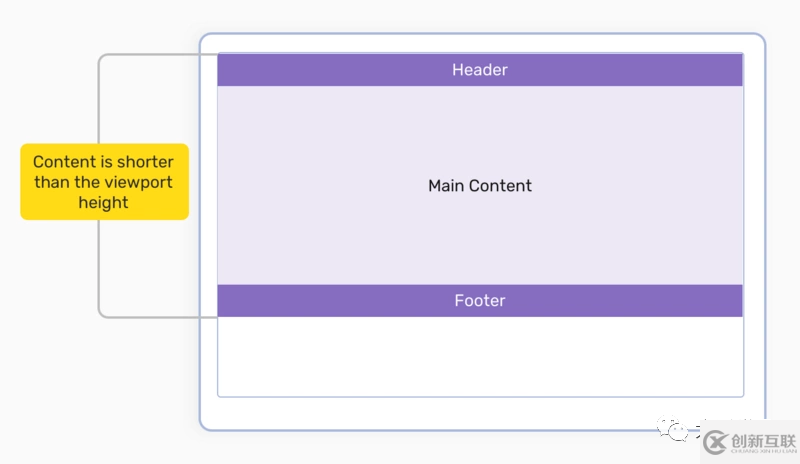Click the "Header" text label
This screenshot has height=464, width=800.
pyautogui.click(x=480, y=70)
